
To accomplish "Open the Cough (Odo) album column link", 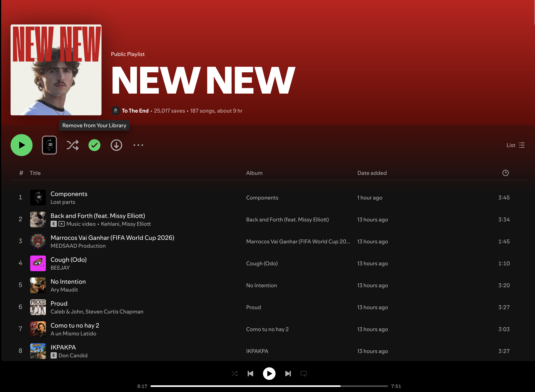I will (262, 263).
